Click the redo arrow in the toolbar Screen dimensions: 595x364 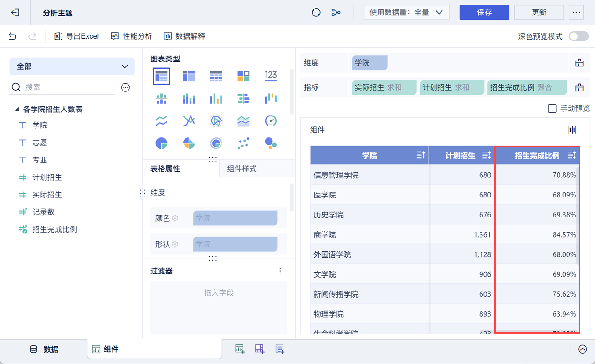point(32,36)
